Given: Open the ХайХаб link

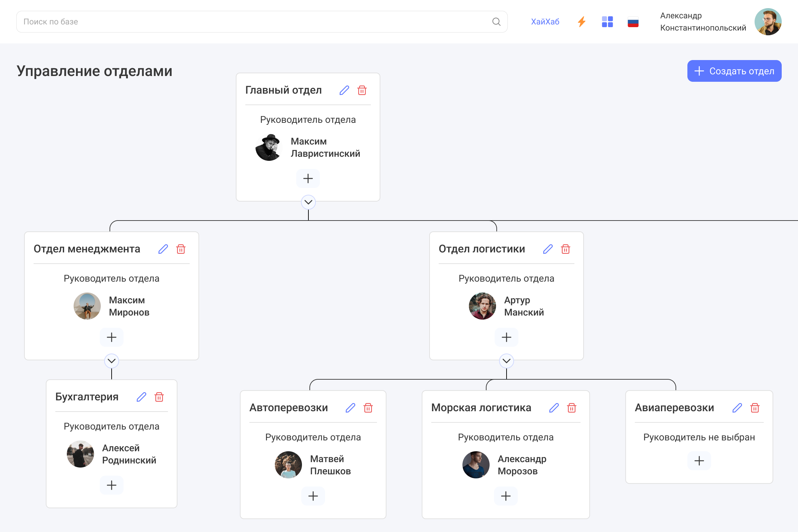Looking at the screenshot, I should 545,22.
